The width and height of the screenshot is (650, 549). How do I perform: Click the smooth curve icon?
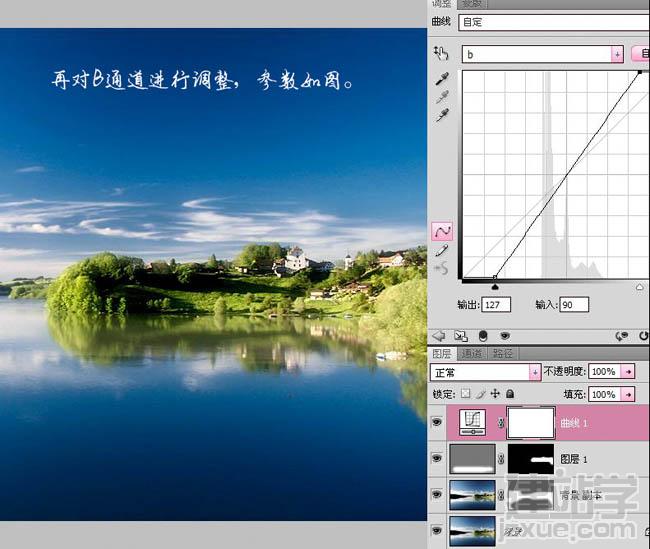click(441, 269)
